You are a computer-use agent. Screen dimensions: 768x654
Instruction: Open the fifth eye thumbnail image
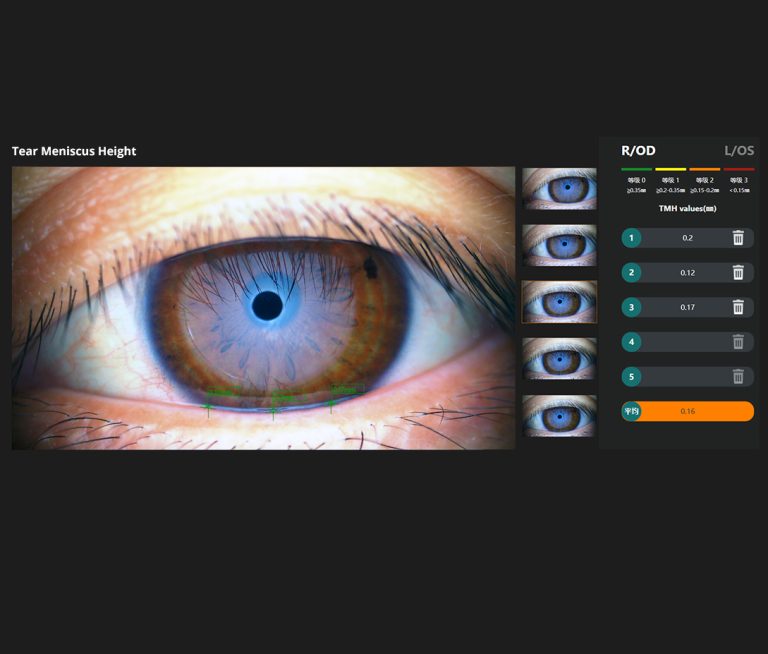(x=559, y=415)
